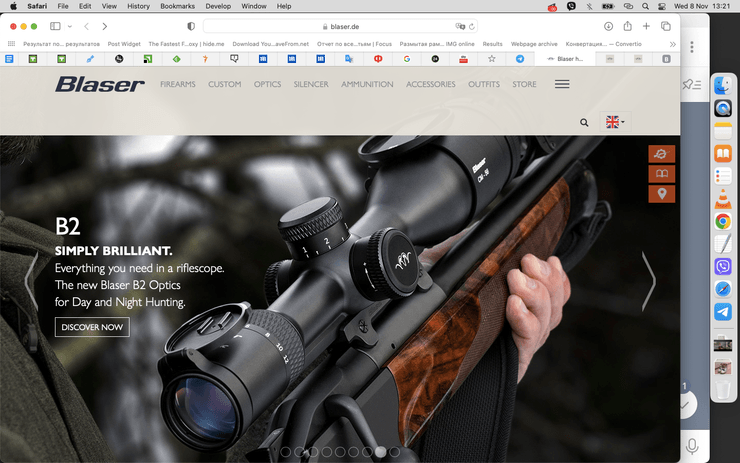The height and width of the screenshot is (463, 740).
Task: Open the 'Results' bookmark
Action: pos(492,44)
